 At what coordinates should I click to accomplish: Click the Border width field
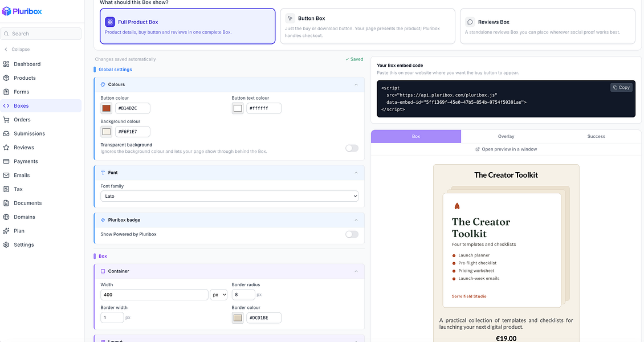(x=112, y=318)
